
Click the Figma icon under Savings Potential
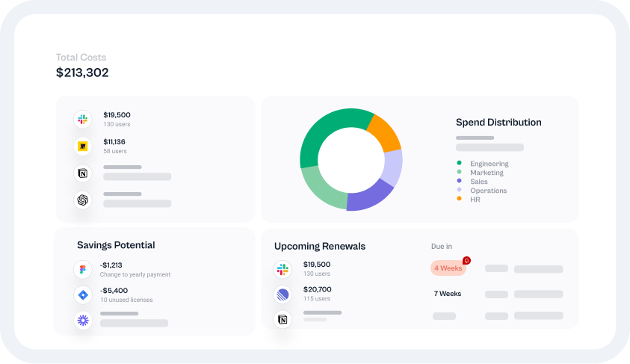coord(82,270)
